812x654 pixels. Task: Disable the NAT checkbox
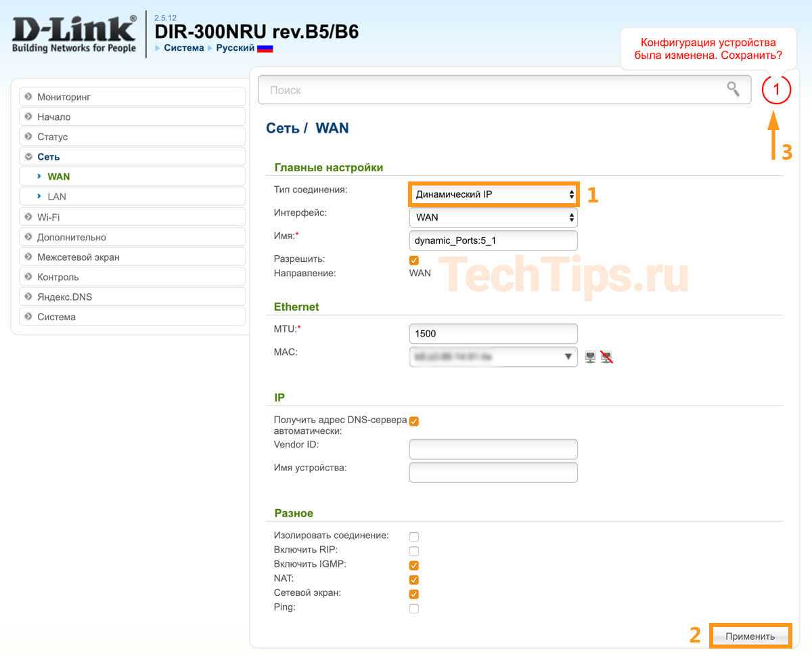[x=414, y=580]
